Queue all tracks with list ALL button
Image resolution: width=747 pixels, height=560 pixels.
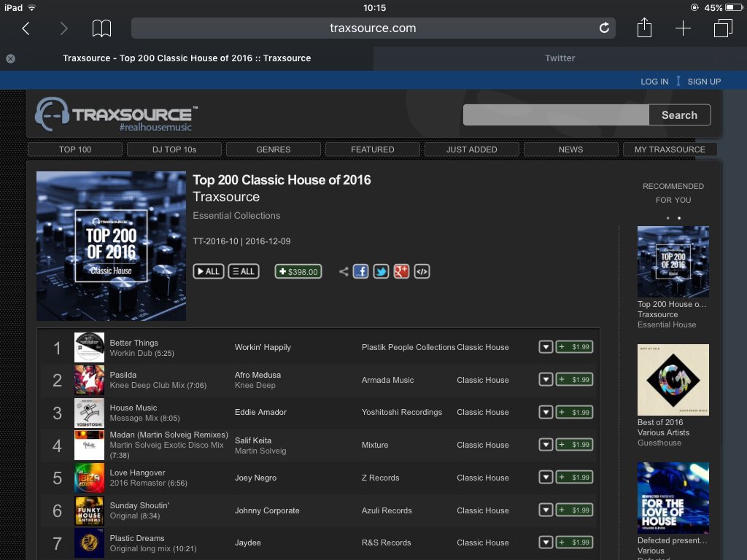point(244,271)
